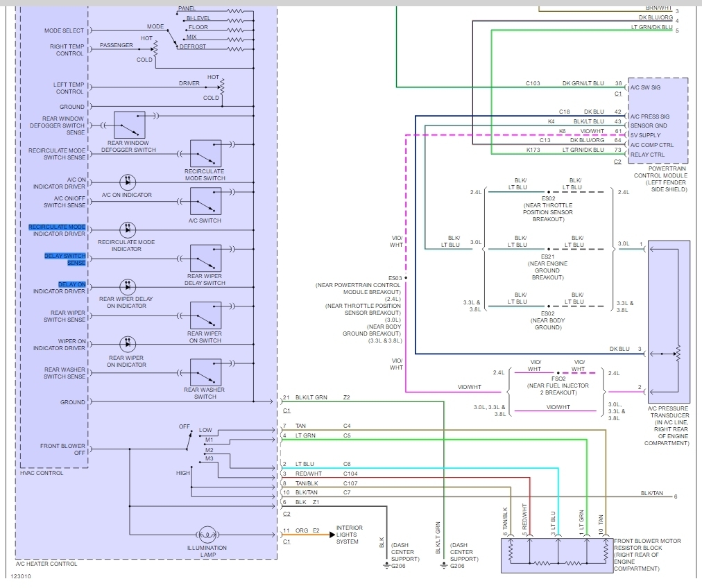Select the highlighted DELAY ON text
Viewport: 702px width, 588px height.
pyautogui.click(x=72, y=284)
